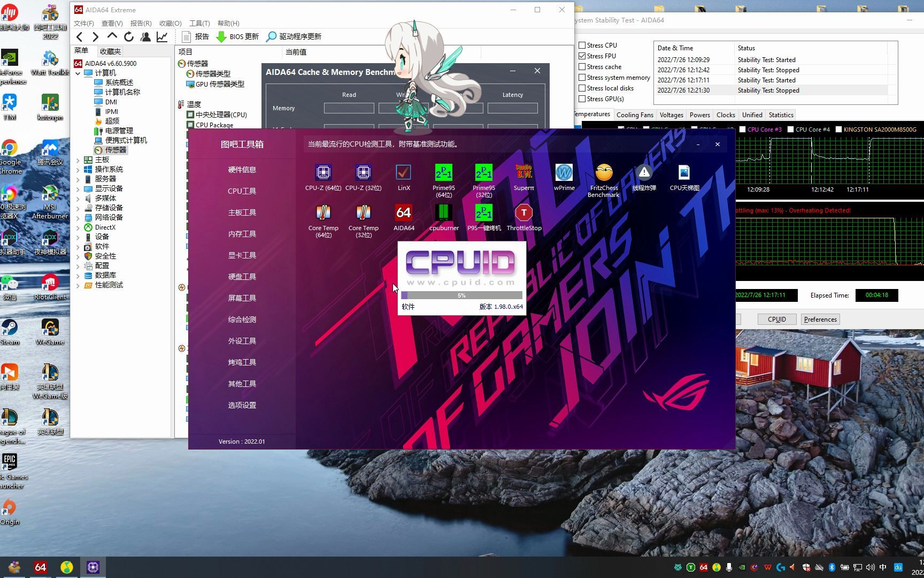
Task: Select 硬件信息 category in toolbox
Action: click(x=242, y=170)
